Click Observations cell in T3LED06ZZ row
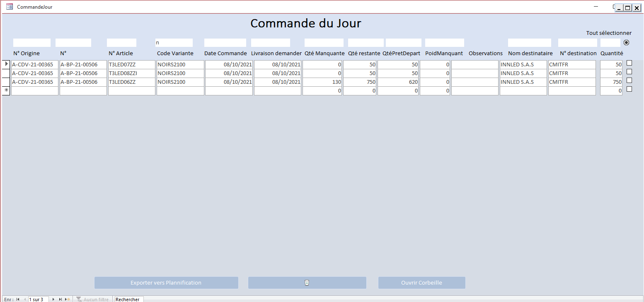Screen dimensions: 644x302 475,82
